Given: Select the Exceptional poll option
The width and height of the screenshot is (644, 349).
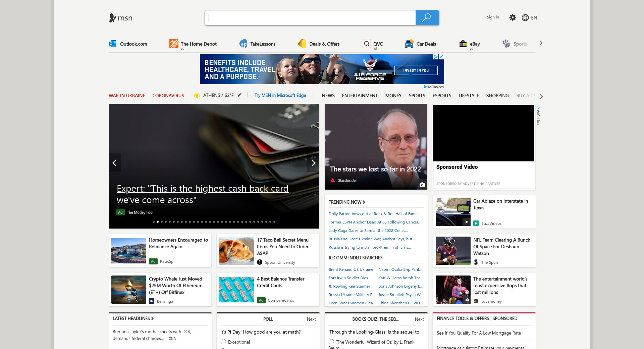Looking at the screenshot, I should tap(223, 342).
